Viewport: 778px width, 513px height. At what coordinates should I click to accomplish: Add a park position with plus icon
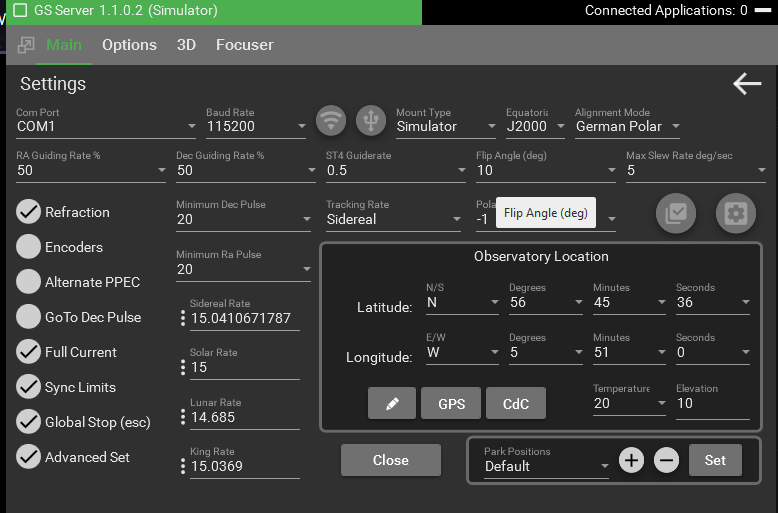631,460
